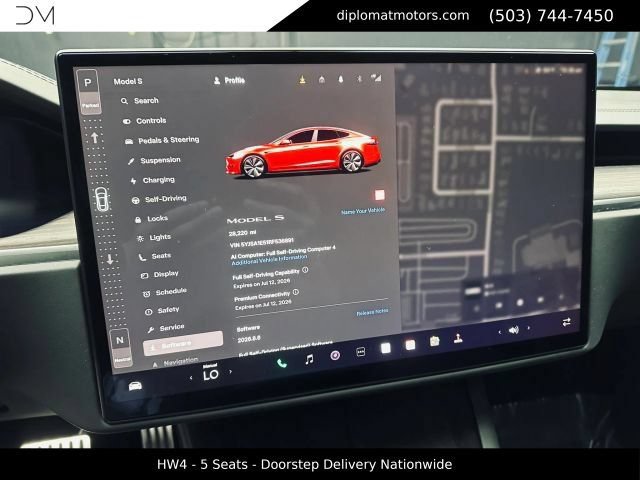The image size is (640, 480).
Task: Open the Release Notes link
Action: [x=372, y=312]
